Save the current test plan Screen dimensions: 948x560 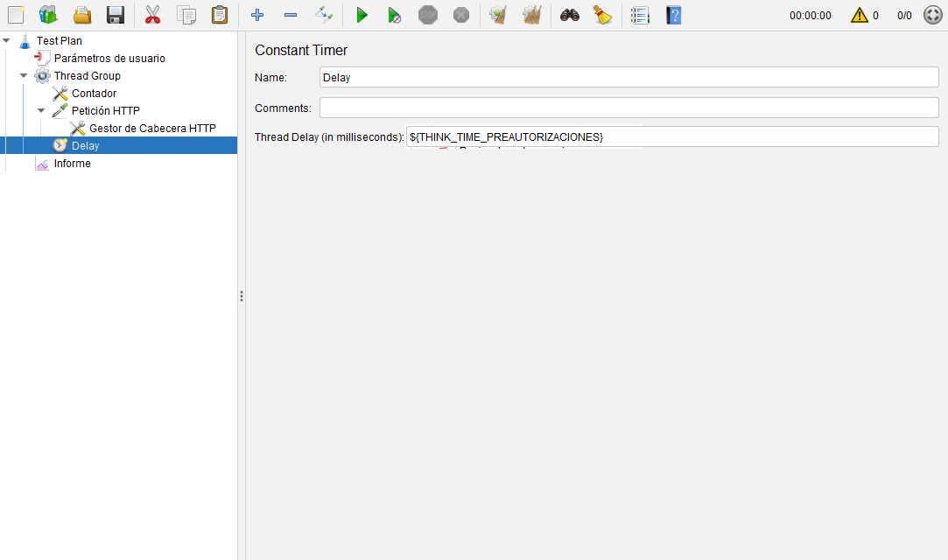point(115,15)
